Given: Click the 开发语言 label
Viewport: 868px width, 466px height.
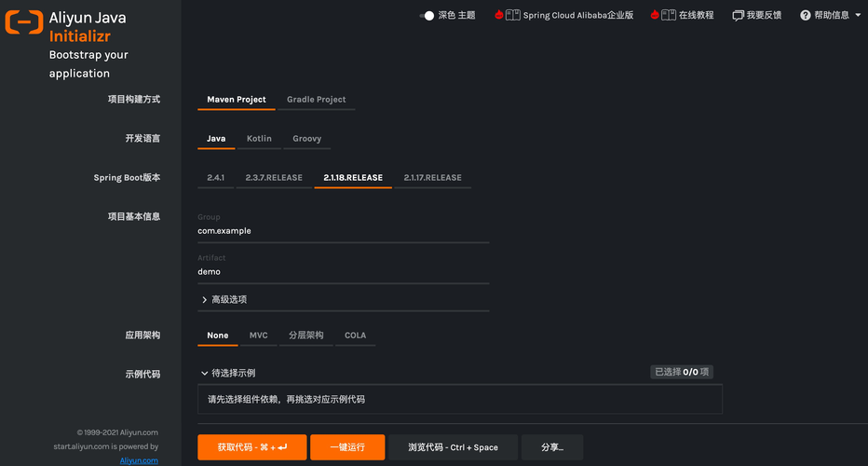Looking at the screenshot, I should coord(142,139).
